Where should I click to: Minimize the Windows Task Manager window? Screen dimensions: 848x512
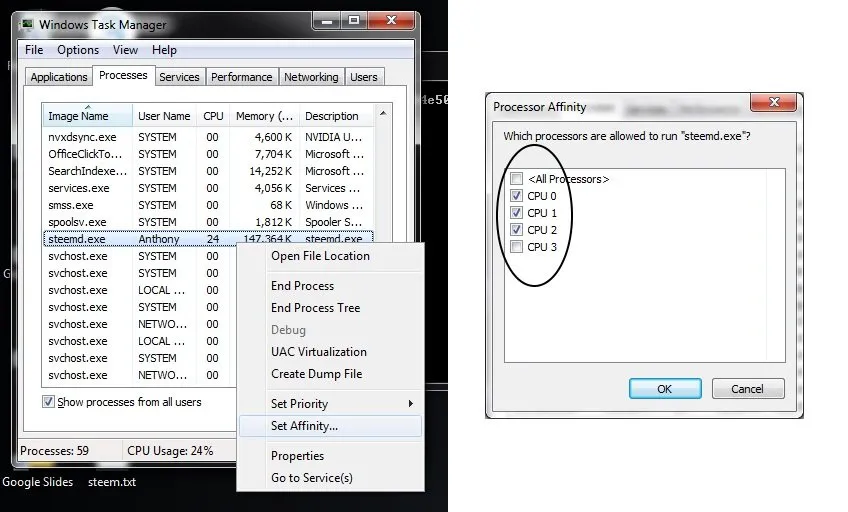pos(327,21)
